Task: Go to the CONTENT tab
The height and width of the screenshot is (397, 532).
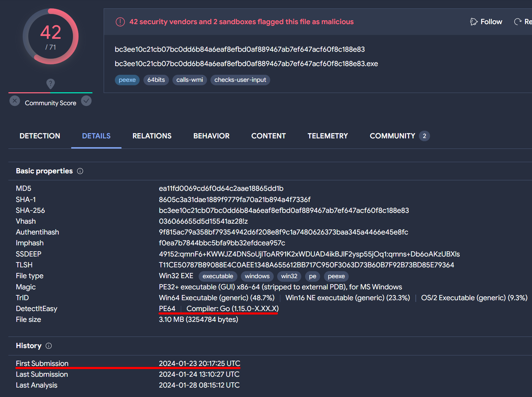Action: [x=268, y=136]
